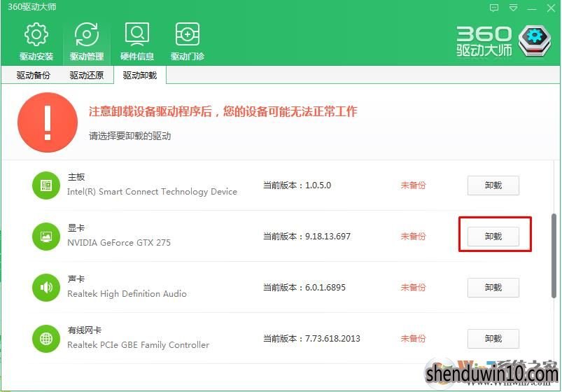
Task: Open the 驱动安装 gear icon section
Action: [x=36, y=41]
